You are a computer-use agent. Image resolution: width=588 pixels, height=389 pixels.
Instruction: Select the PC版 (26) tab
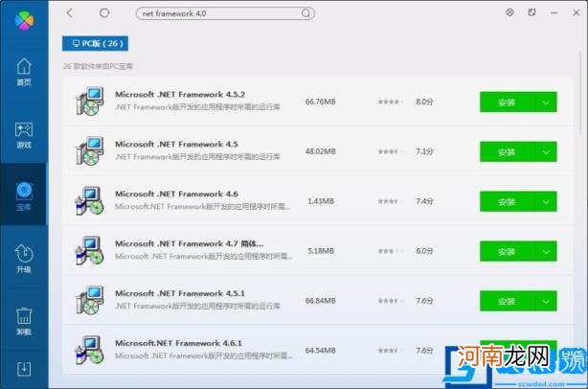[x=95, y=43]
